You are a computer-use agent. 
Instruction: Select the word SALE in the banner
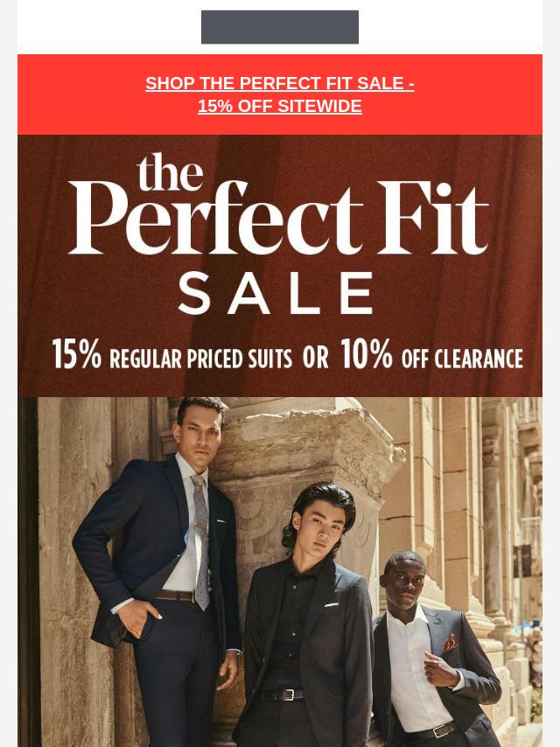(276, 293)
